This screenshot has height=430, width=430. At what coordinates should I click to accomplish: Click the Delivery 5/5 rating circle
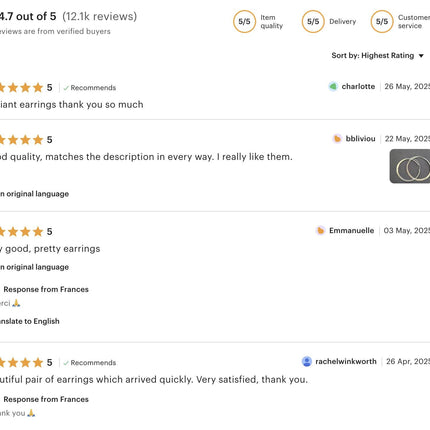tap(313, 22)
